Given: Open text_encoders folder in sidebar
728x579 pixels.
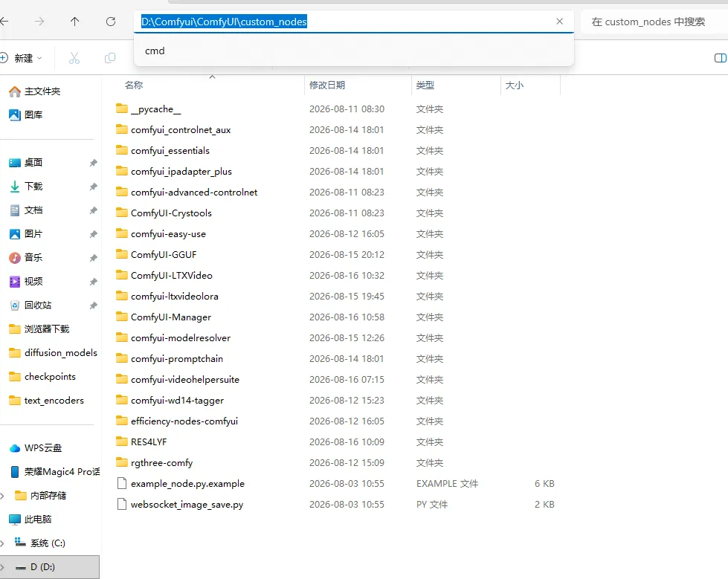Looking at the screenshot, I should coord(46,401).
